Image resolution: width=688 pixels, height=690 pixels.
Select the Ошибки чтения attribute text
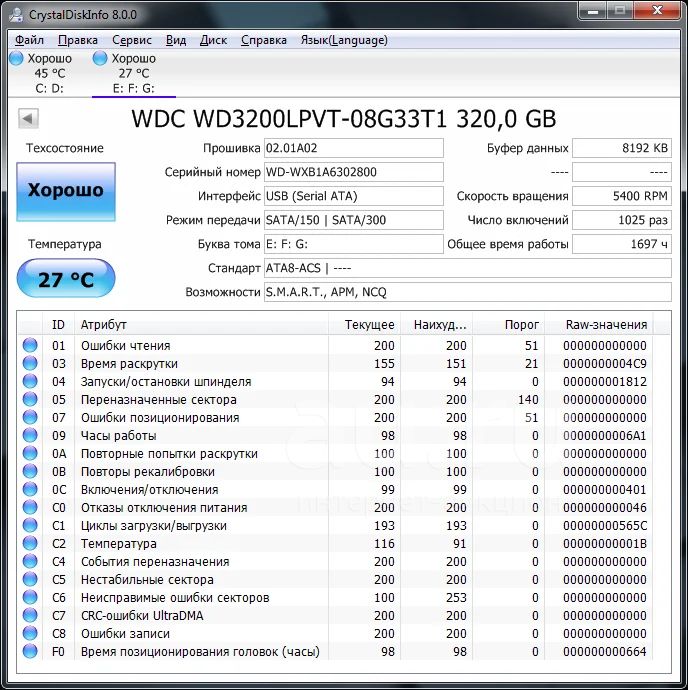125,345
